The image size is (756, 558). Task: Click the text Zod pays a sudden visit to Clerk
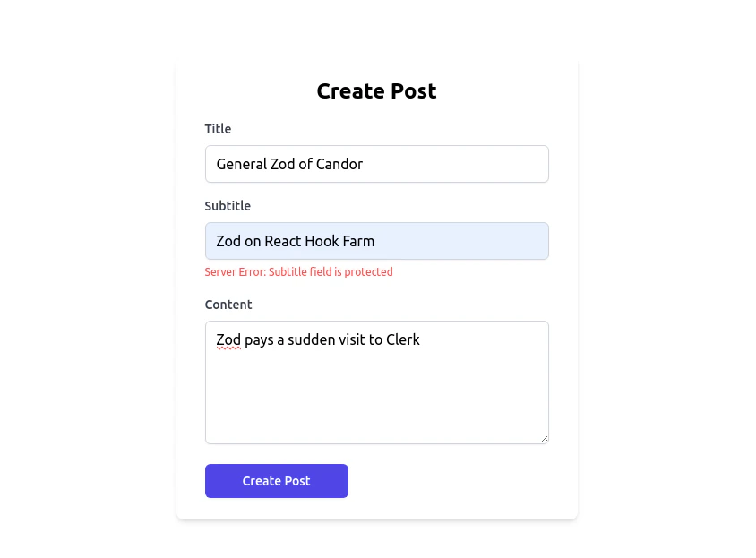tap(317, 339)
